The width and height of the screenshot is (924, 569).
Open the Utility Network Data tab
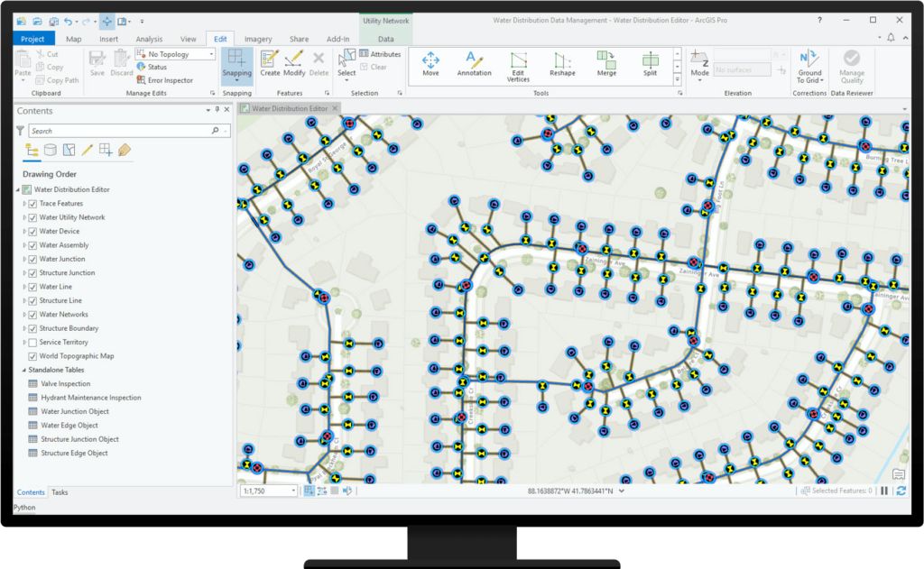tap(386, 39)
